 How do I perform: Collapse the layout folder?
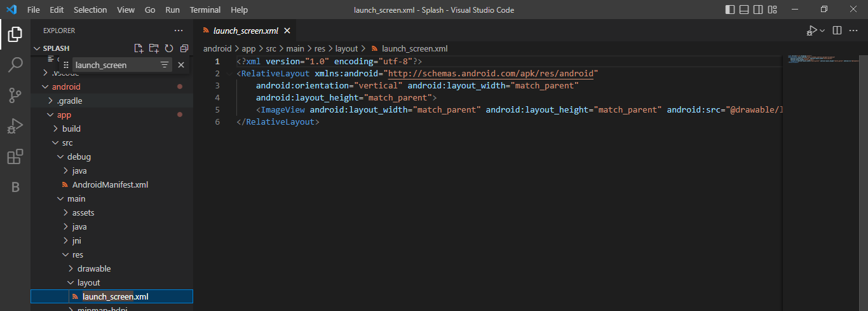click(x=88, y=282)
